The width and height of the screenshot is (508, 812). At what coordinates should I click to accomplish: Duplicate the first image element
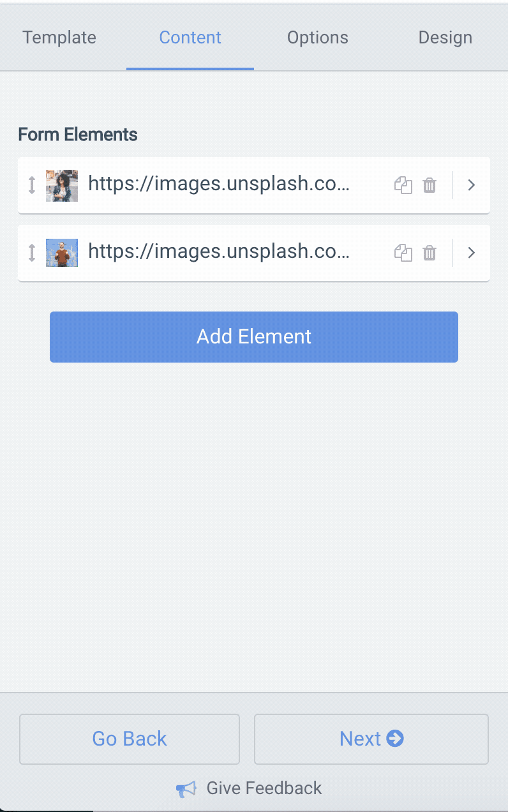(x=403, y=185)
